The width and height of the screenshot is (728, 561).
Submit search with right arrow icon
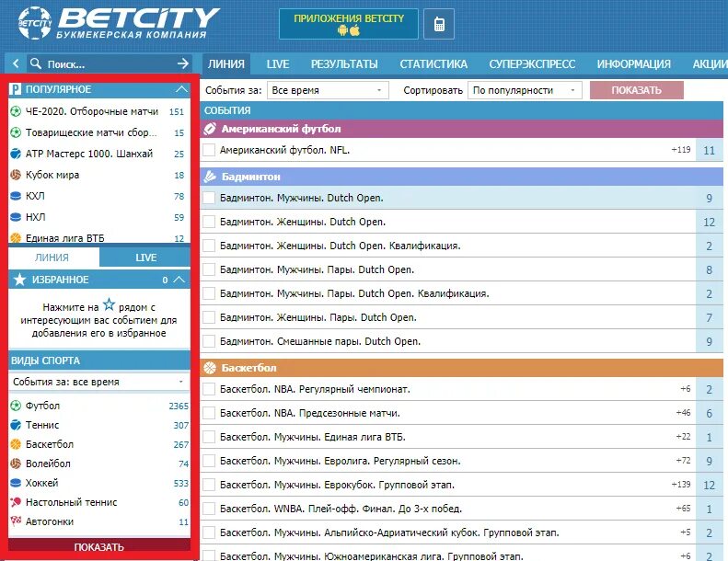click(x=183, y=63)
